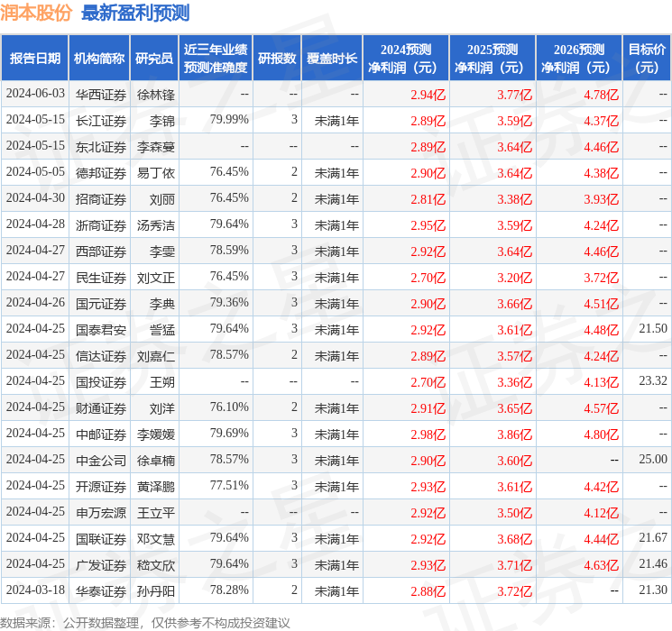Click the 77.51% accuracy value
672x631 pixels.
229,485
